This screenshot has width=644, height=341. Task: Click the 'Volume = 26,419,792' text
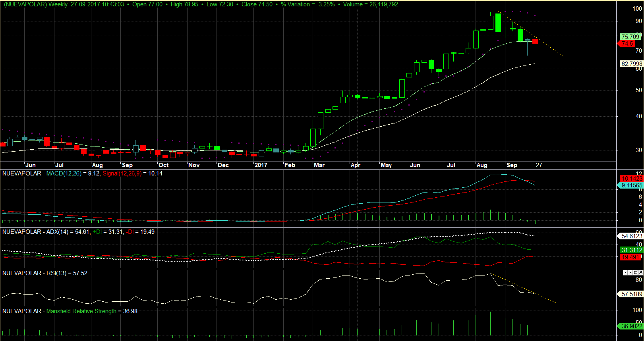[x=370, y=4]
